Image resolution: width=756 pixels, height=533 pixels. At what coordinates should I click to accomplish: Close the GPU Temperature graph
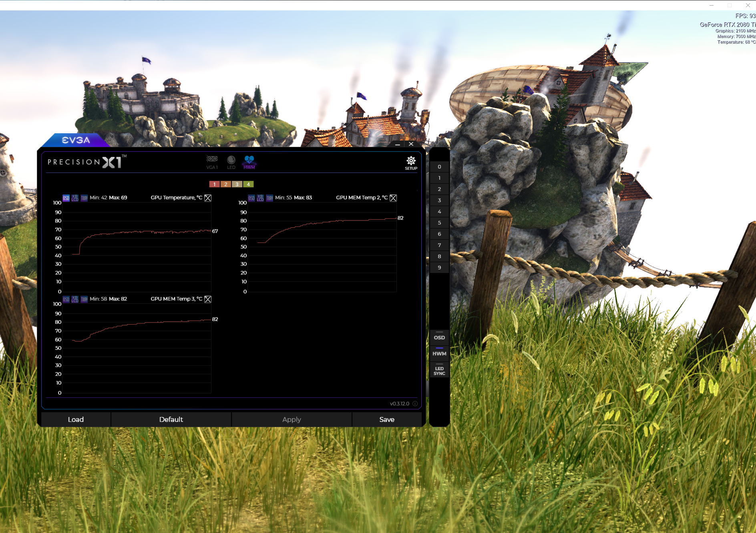(x=208, y=198)
